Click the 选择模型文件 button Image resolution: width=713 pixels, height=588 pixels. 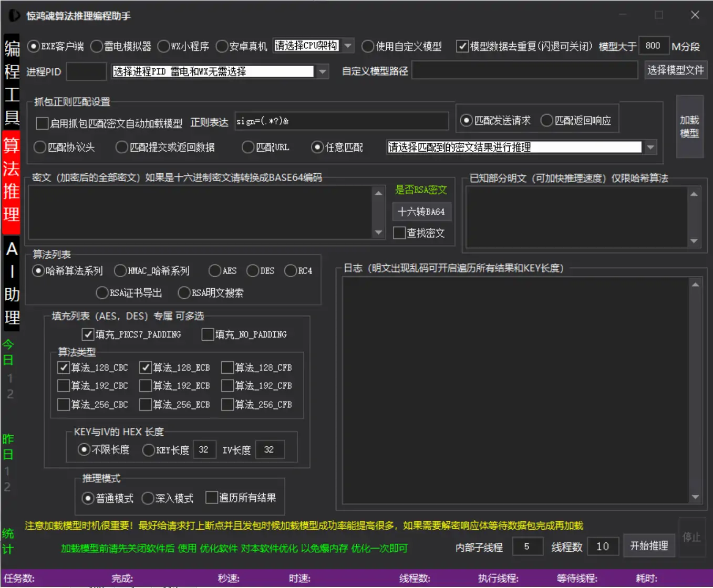(675, 70)
